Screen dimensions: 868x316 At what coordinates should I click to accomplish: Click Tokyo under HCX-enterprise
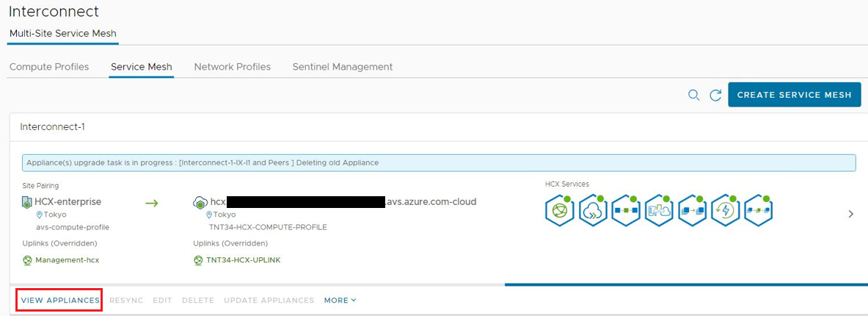tap(55, 215)
